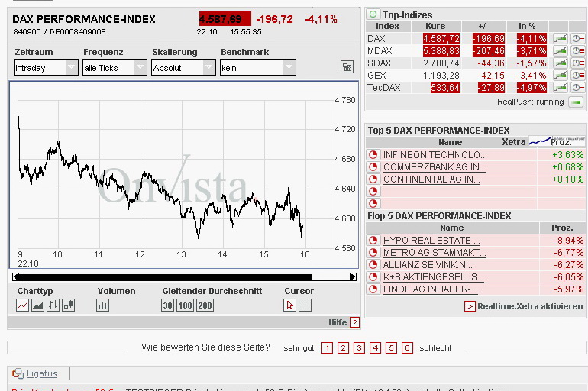Click the black chart time-range scrollbar
The width and height of the screenshot is (588, 391).
click(165, 276)
